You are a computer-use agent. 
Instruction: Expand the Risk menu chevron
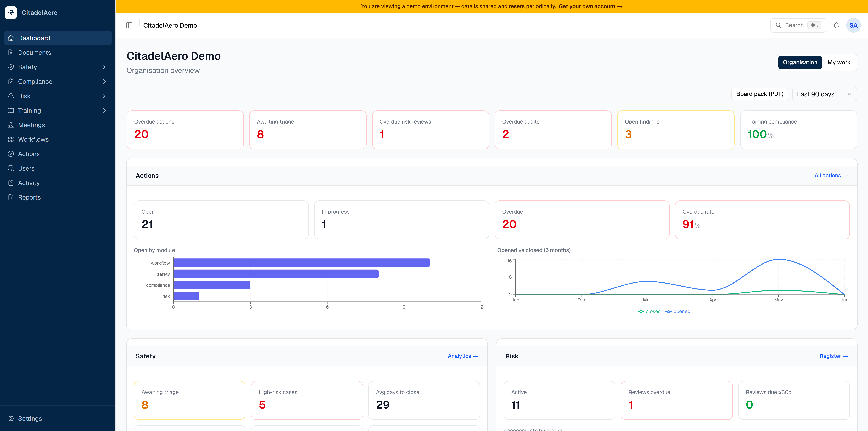(104, 96)
